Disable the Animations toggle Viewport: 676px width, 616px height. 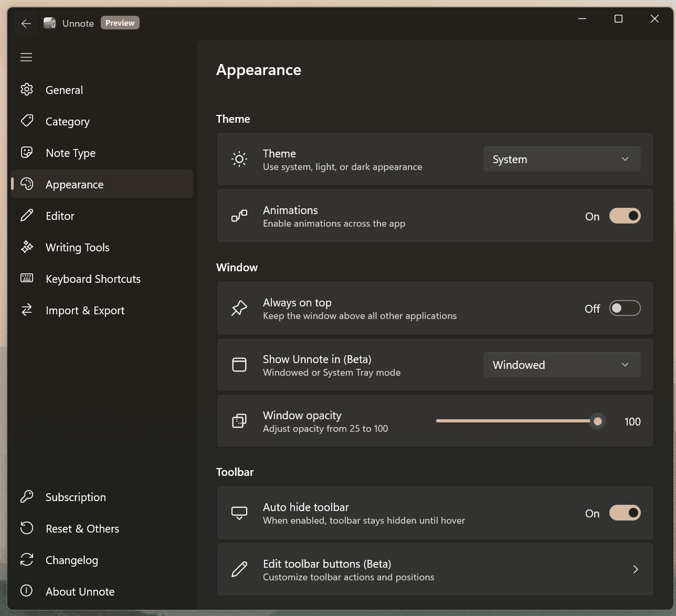625,216
